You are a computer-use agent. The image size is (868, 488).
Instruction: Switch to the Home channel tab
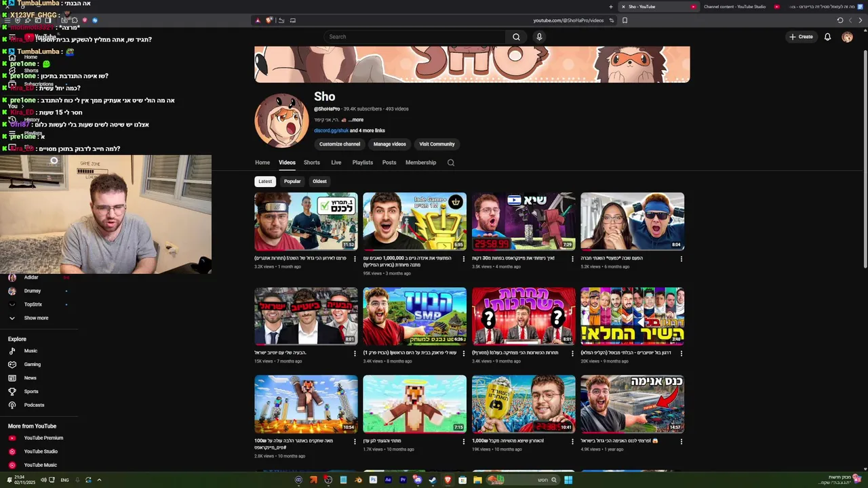262,163
